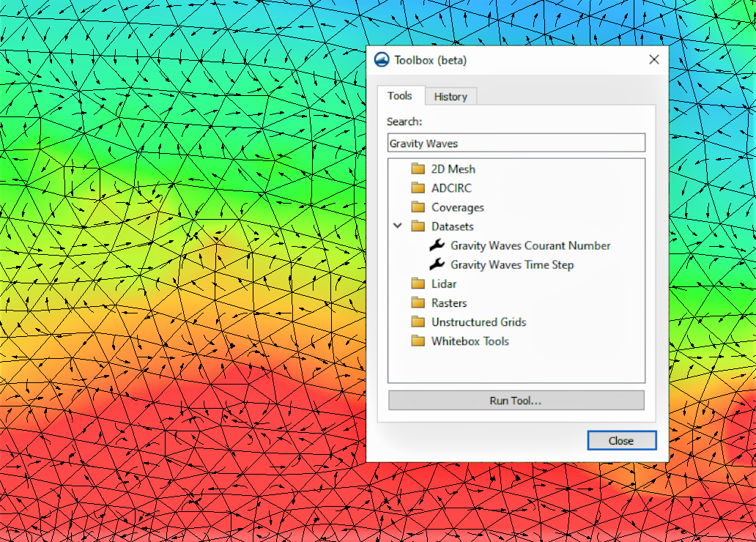Click the 2D Mesh folder icon

[x=418, y=168]
